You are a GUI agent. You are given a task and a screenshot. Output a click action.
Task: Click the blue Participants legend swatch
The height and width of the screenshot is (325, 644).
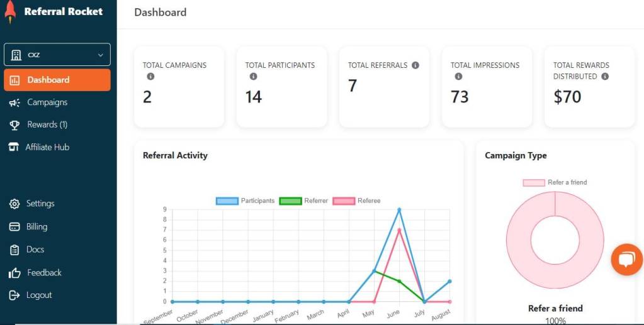click(x=227, y=201)
